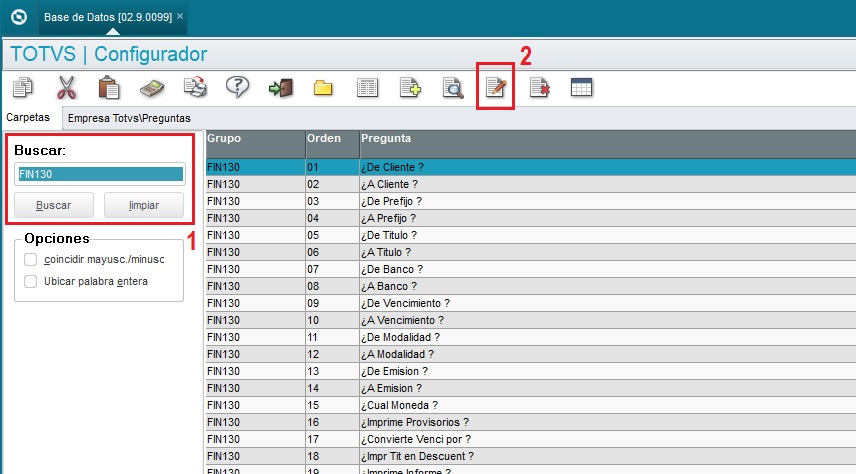Click the add record icon with plus
Image resolution: width=856 pixels, height=474 pixels.
pyautogui.click(x=410, y=87)
